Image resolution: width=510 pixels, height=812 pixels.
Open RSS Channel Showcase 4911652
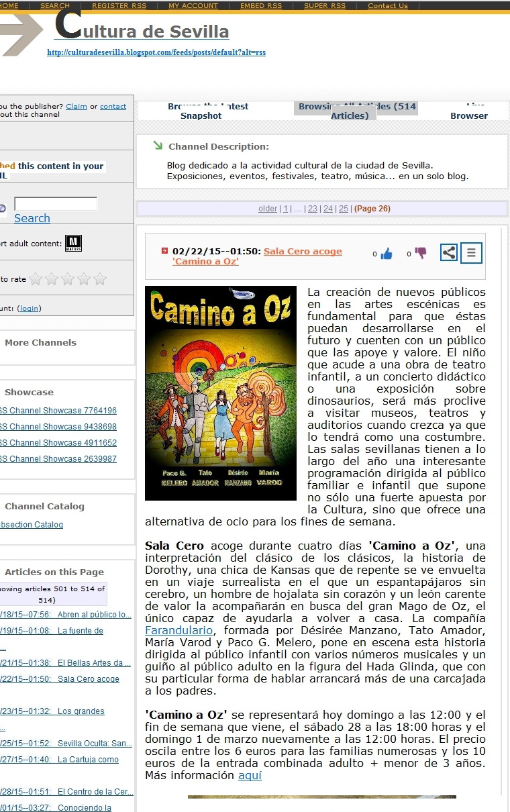pos(58,443)
